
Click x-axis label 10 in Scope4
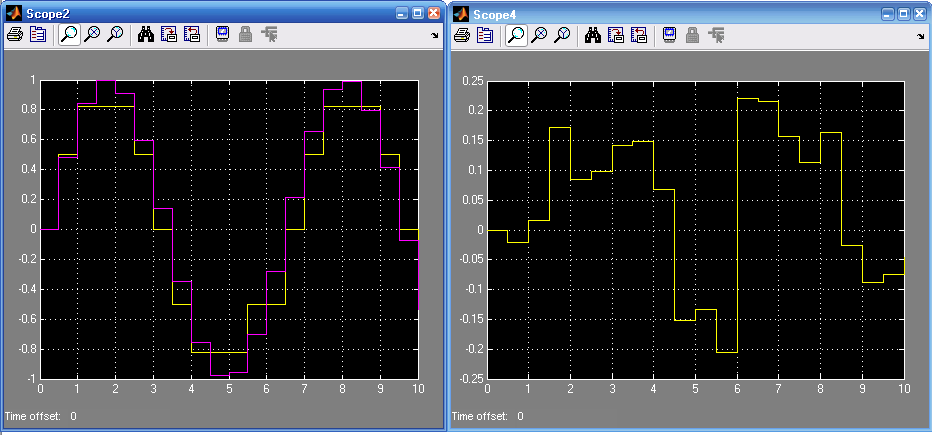click(904, 389)
